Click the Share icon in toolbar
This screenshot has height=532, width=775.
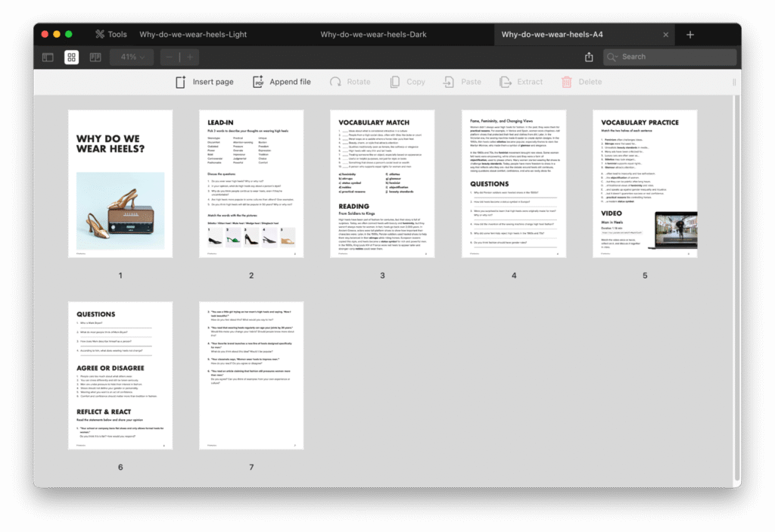[589, 58]
